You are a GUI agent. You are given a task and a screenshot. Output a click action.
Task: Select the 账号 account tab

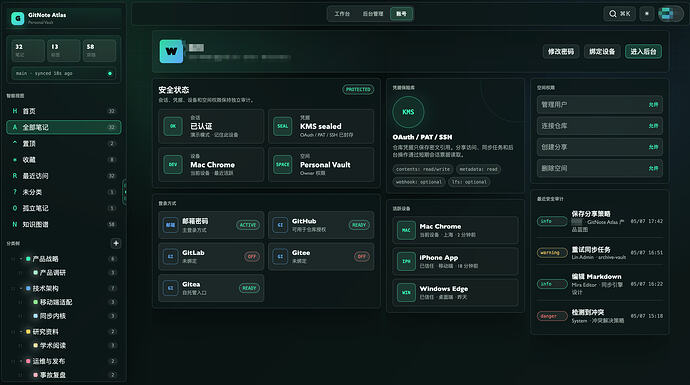click(401, 14)
